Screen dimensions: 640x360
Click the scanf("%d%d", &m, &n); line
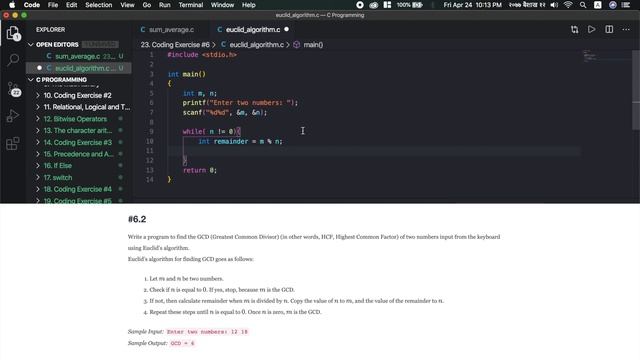pyautogui.click(x=224, y=112)
